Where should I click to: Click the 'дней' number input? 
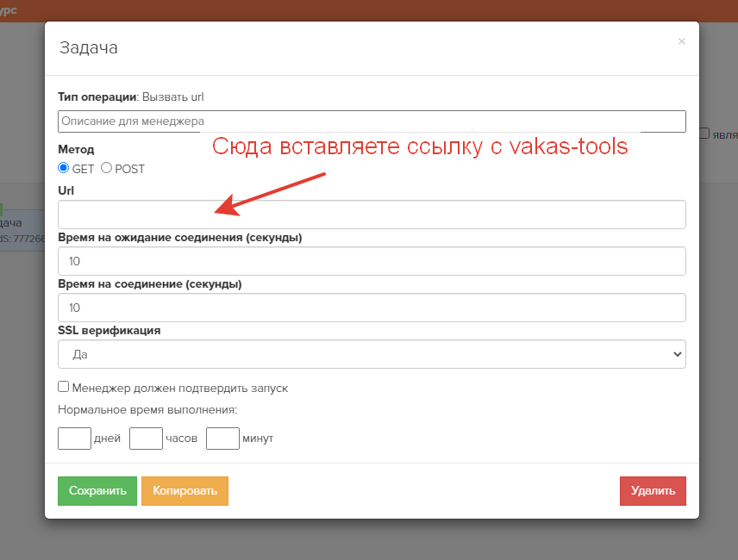(x=73, y=438)
